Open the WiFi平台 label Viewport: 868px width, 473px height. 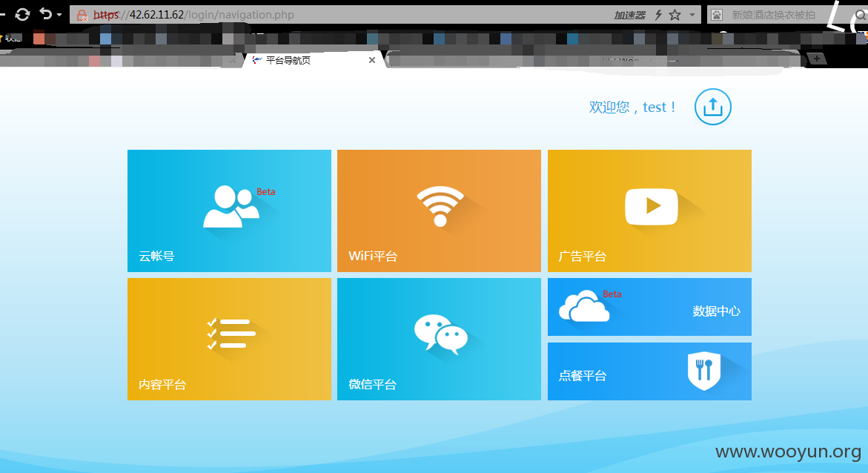click(x=373, y=256)
